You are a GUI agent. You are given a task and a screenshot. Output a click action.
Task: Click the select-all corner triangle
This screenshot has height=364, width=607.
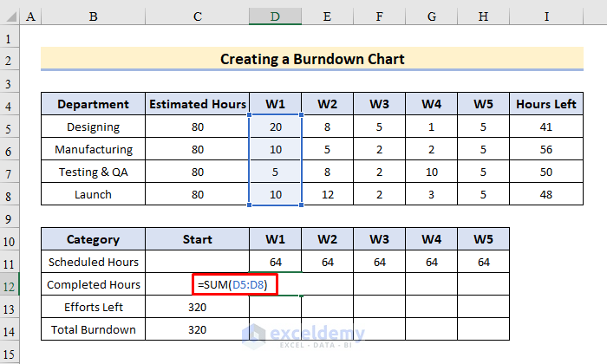click(x=10, y=17)
